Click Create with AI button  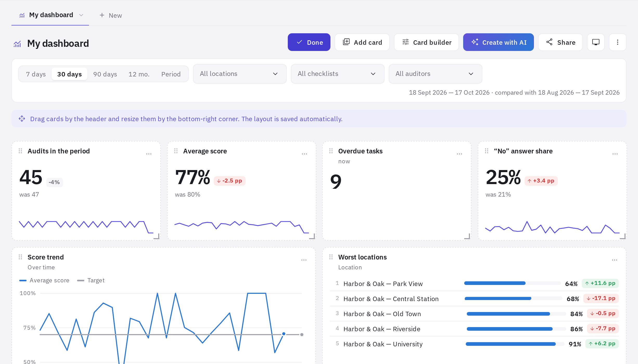coord(498,42)
